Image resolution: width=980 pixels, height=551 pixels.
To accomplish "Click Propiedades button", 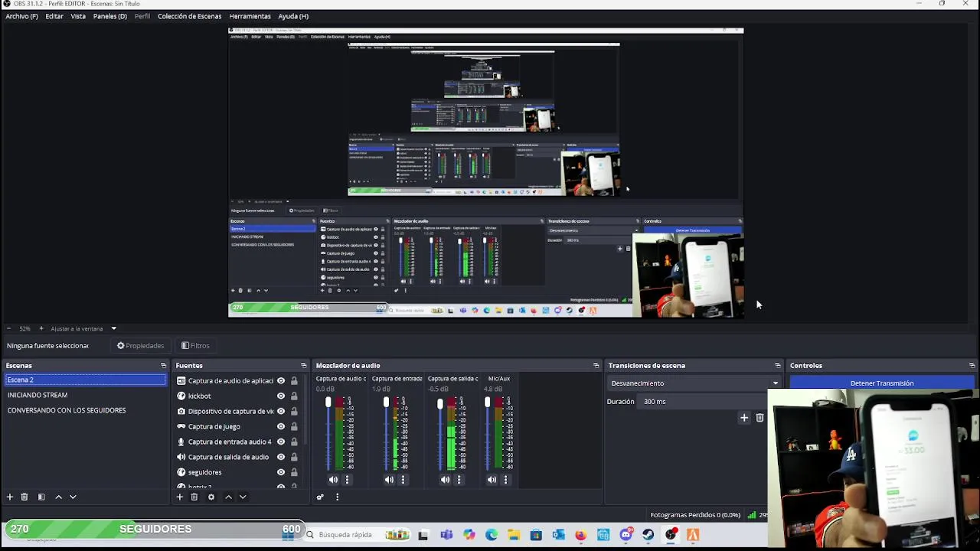I will click(x=140, y=345).
